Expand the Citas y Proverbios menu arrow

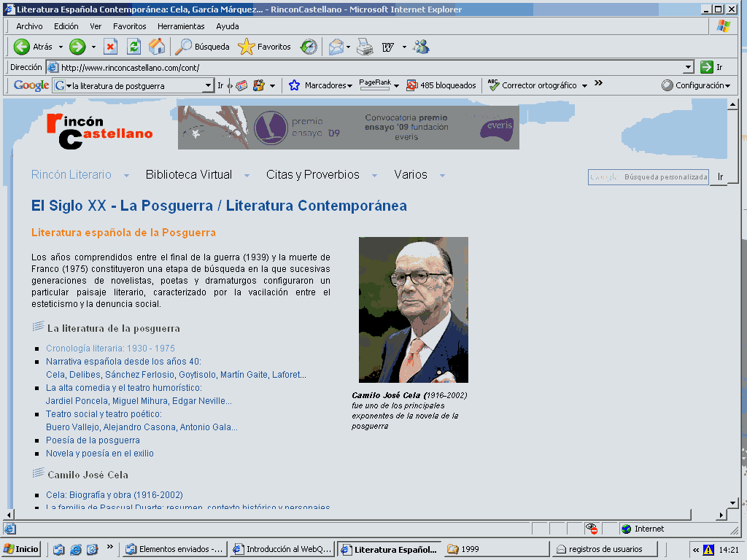374,175
